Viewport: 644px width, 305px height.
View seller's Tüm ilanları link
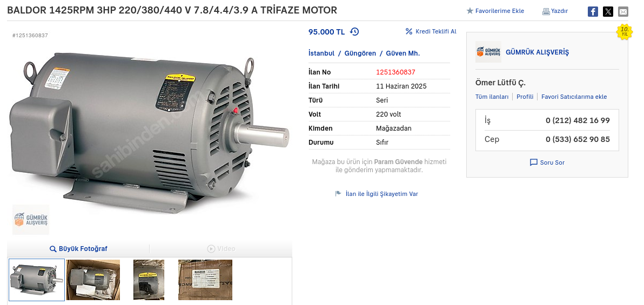[492, 97]
